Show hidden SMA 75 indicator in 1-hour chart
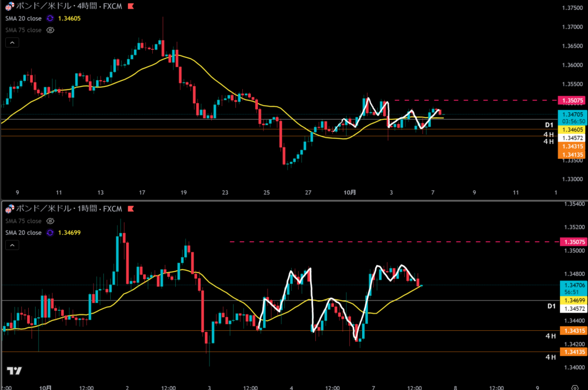Screen dimensions: 588x390 pyautogui.click(x=50, y=221)
